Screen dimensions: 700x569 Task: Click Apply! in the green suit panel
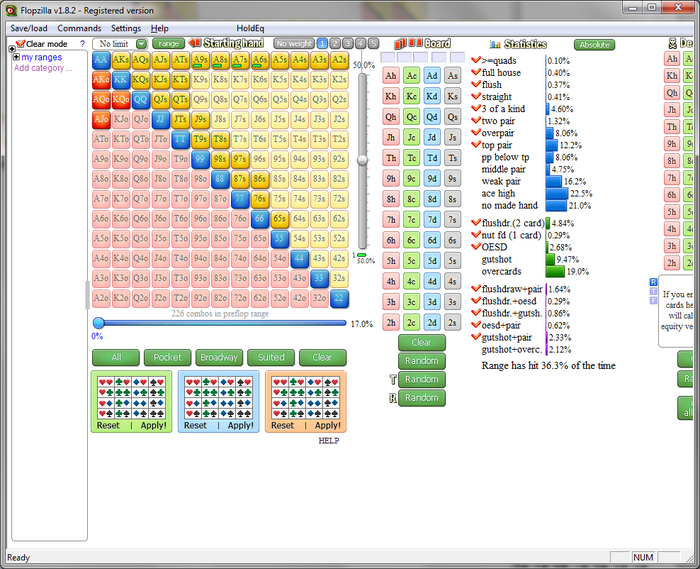click(x=153, y=425)
